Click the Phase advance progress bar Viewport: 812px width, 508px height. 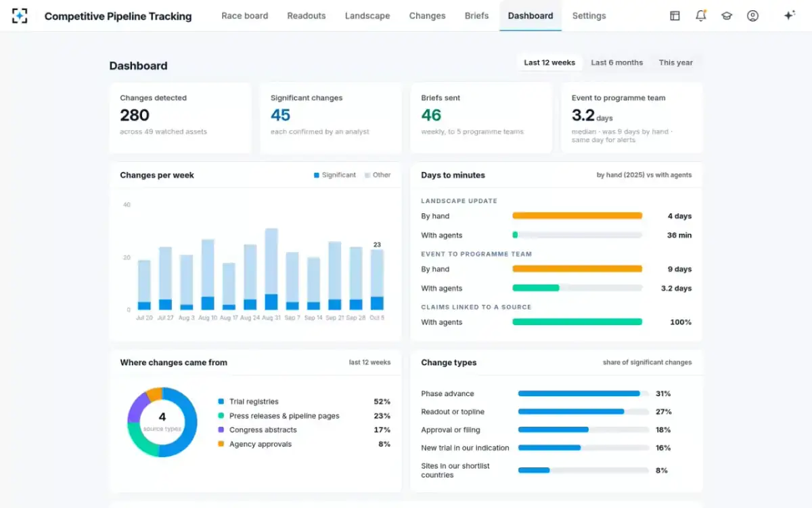click(583, 394)
